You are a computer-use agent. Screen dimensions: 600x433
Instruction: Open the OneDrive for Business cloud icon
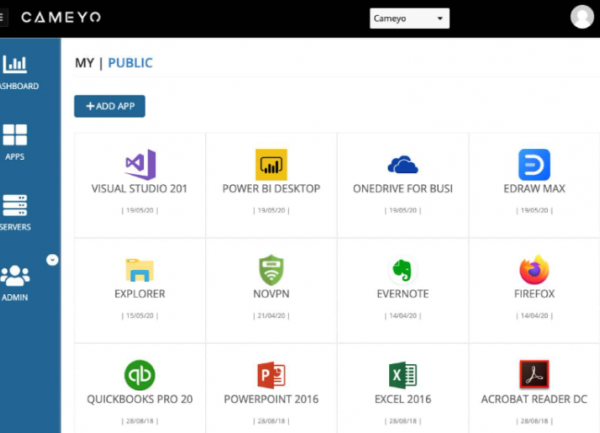(403, 164)
